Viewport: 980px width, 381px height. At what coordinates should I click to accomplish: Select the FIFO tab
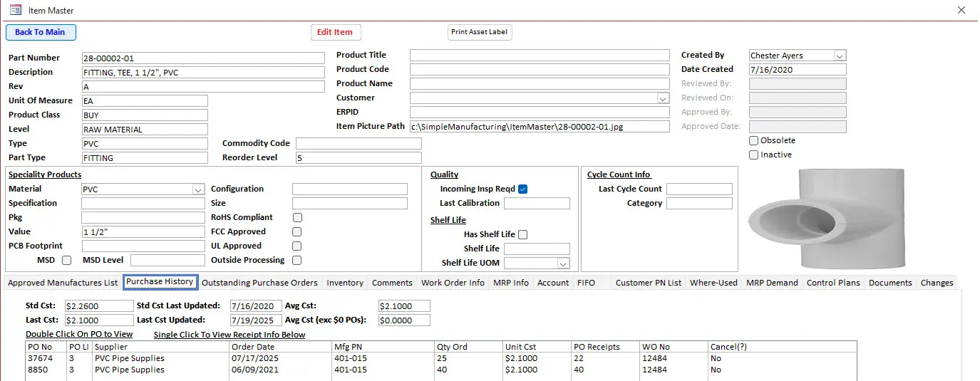[x=586, y=283]
